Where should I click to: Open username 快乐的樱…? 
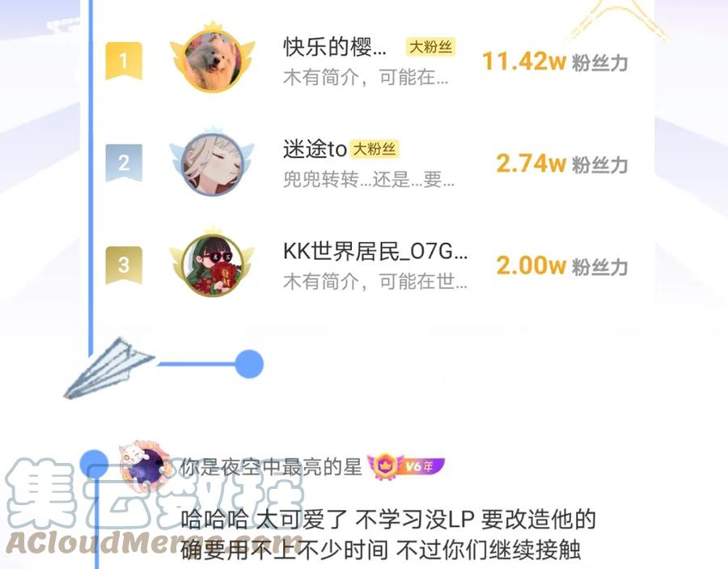(334, 47)
